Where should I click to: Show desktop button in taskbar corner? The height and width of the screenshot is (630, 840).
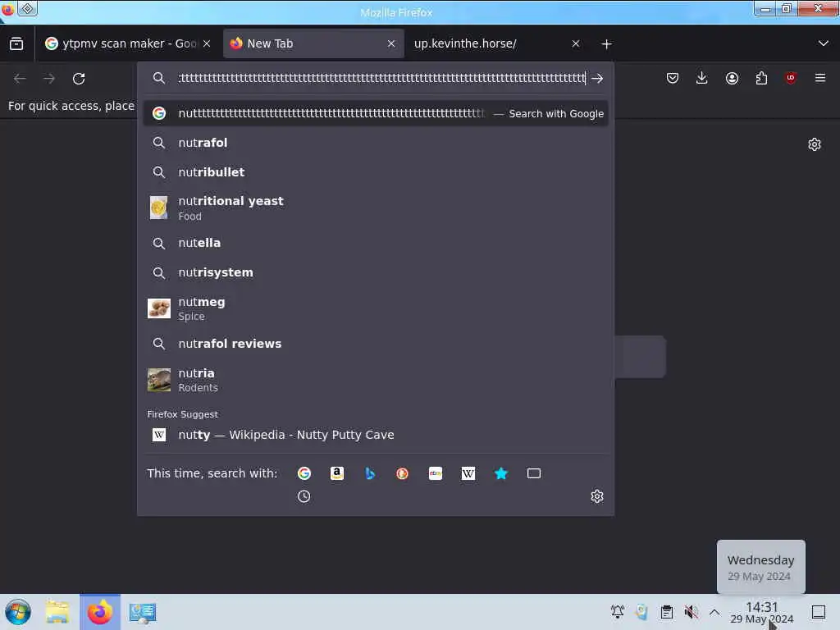pos(819,612)
